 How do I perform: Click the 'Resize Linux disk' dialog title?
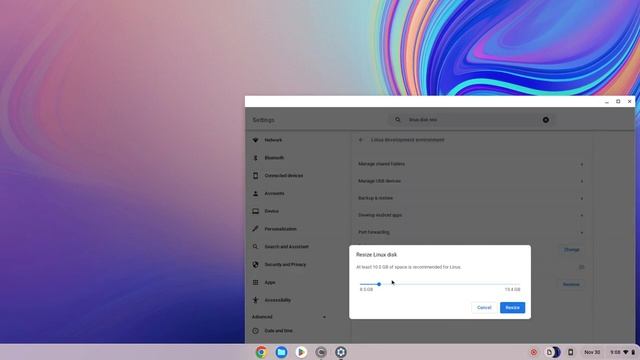tap(376, 255)
